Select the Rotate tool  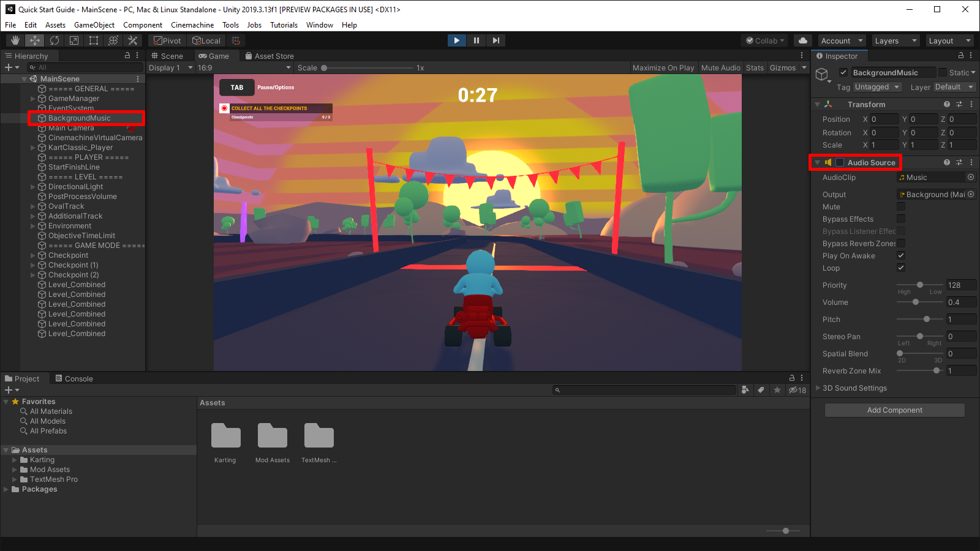pyautogui.click(x=55, y=40)
